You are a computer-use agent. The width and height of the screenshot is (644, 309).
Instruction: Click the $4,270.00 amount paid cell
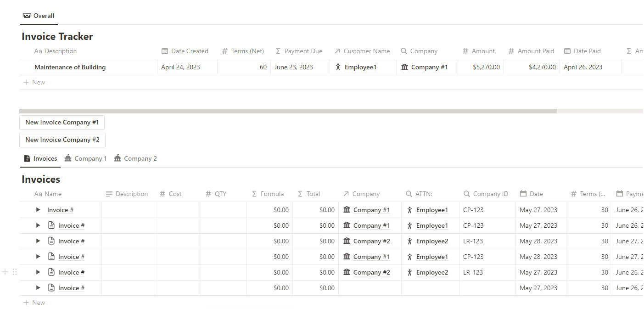[532, 67]
